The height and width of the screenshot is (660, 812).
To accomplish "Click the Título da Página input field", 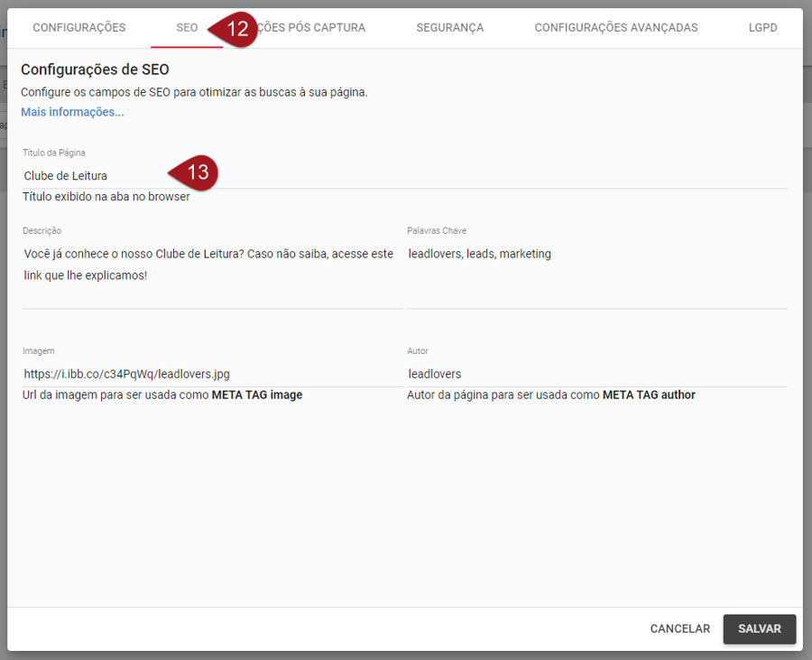I will click(x=404, y=176).
